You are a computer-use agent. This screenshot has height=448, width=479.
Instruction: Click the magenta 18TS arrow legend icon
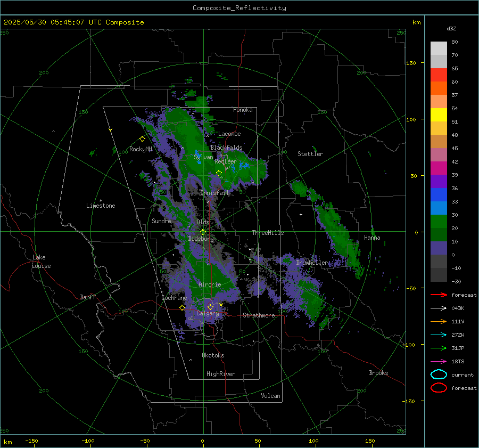tap(439, 362)
